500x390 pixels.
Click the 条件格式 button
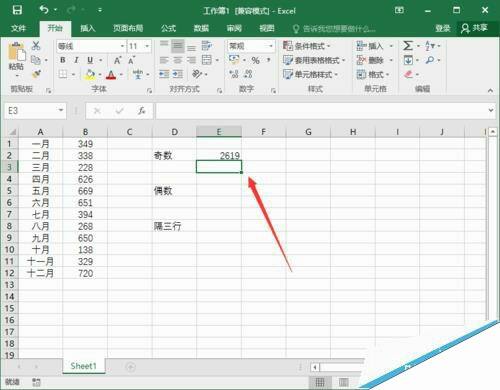pyautogui.click(x=307, y=46)
